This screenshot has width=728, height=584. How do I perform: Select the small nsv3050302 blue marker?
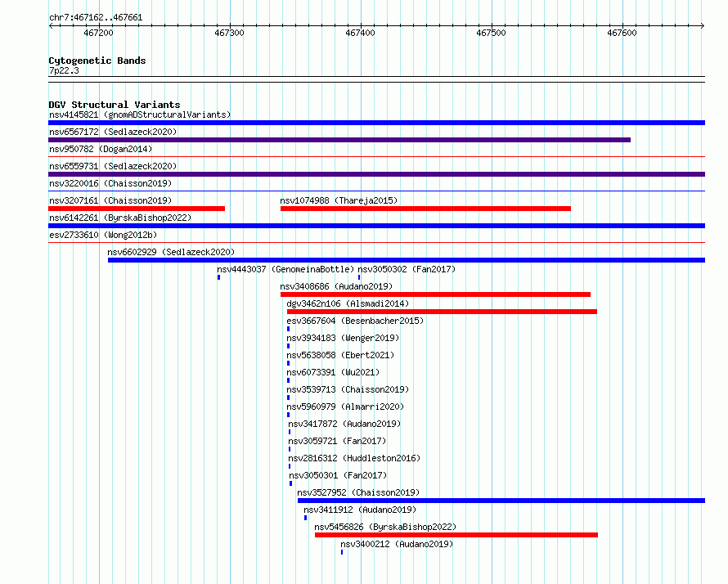click(x=359, y=277)
